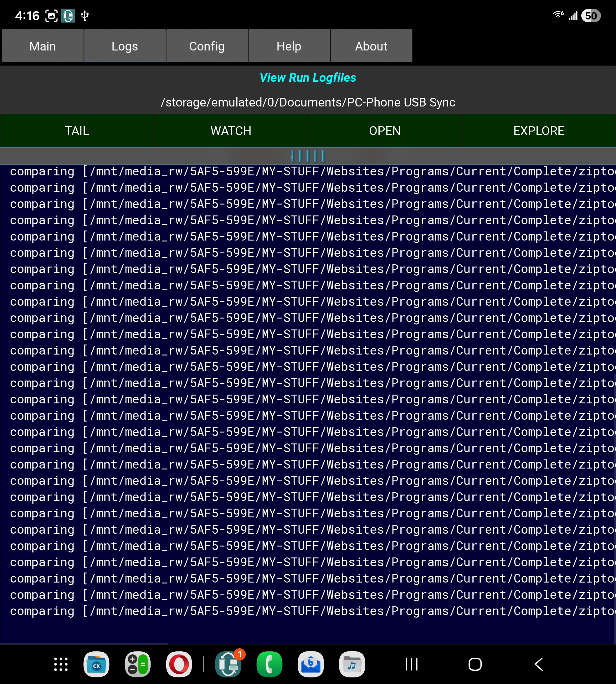This screenshot has height=684, width=616.
Task: Open the About tab
Action: (371, 46)
